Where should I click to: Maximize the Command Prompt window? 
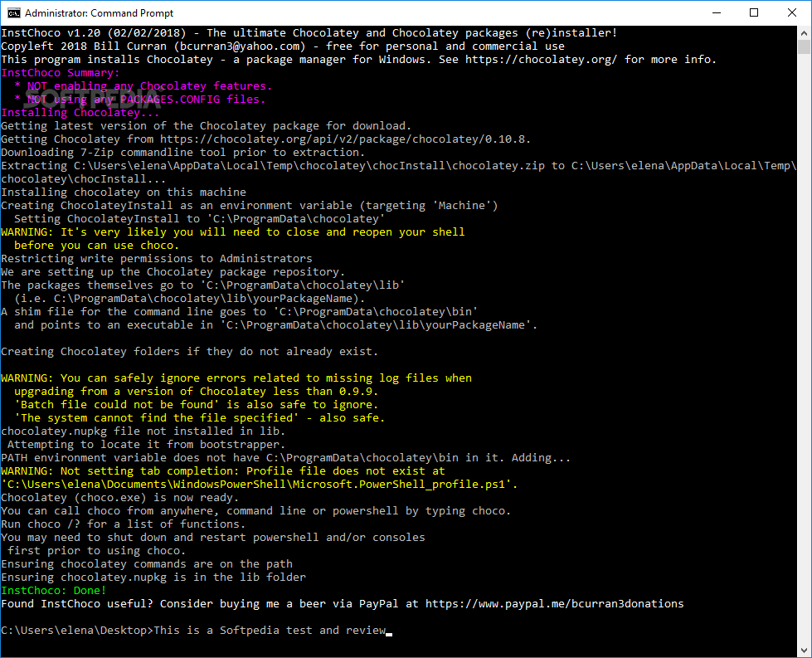[754, 12]
